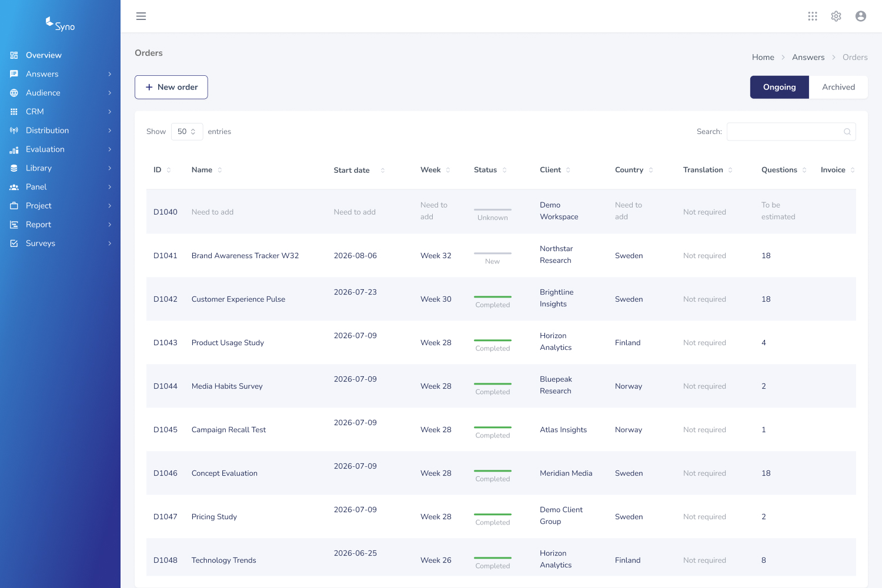882x588 pixels.
Task: Click the Audience globe icon
Action: pyautogui.click(x=14, y=93)
